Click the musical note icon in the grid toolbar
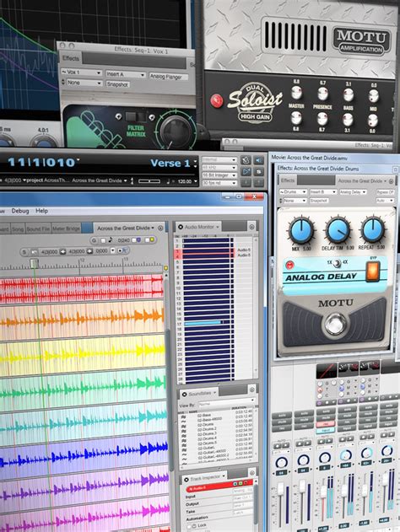Screen dimensions: 400x532 coord(111,240)
